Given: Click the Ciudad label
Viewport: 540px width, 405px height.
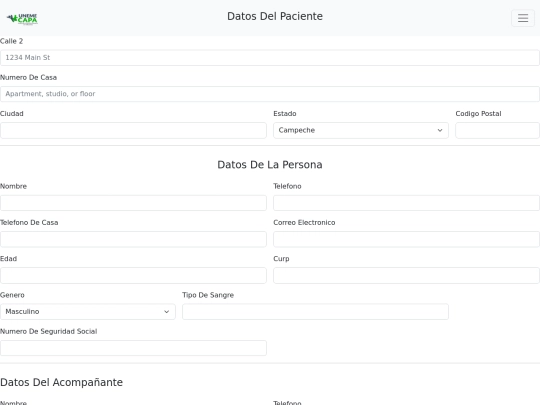Looking at the screenshot, I should (x=12, y=114).
